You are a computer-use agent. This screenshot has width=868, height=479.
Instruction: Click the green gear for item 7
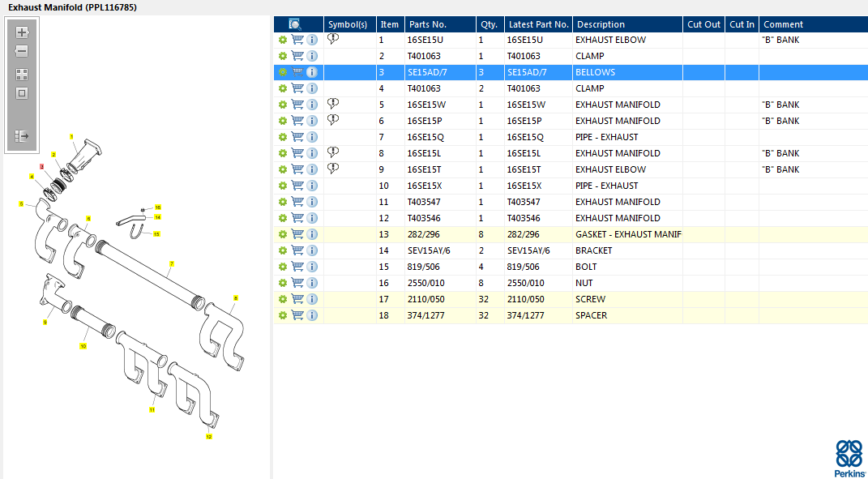coord(283,137)
